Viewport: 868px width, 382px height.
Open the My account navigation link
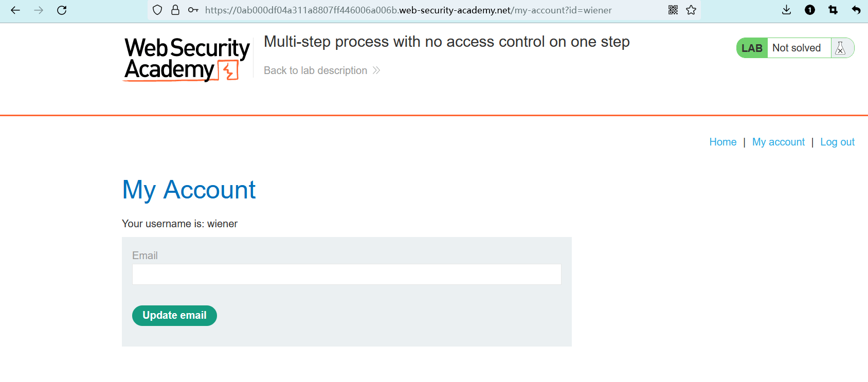coord(778,142)
